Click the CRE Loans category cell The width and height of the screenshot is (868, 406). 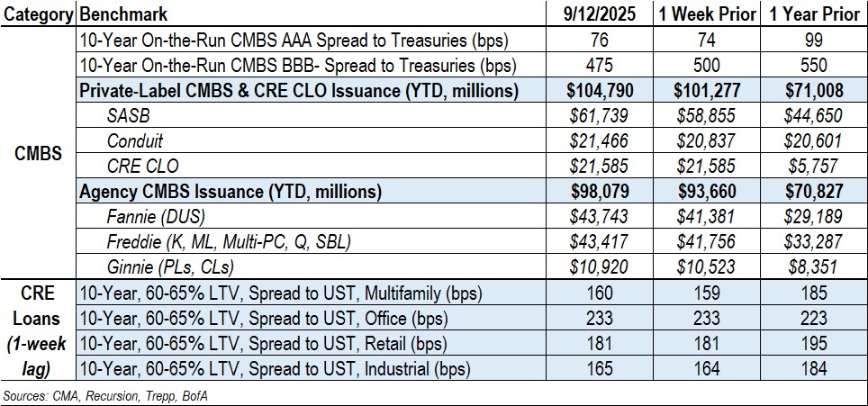coord(39,331)
